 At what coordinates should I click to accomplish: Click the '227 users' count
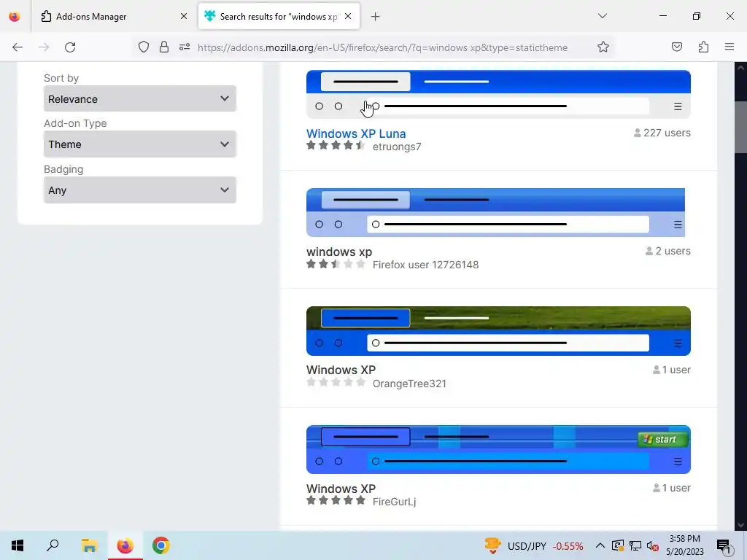click(x=662, y=133)
